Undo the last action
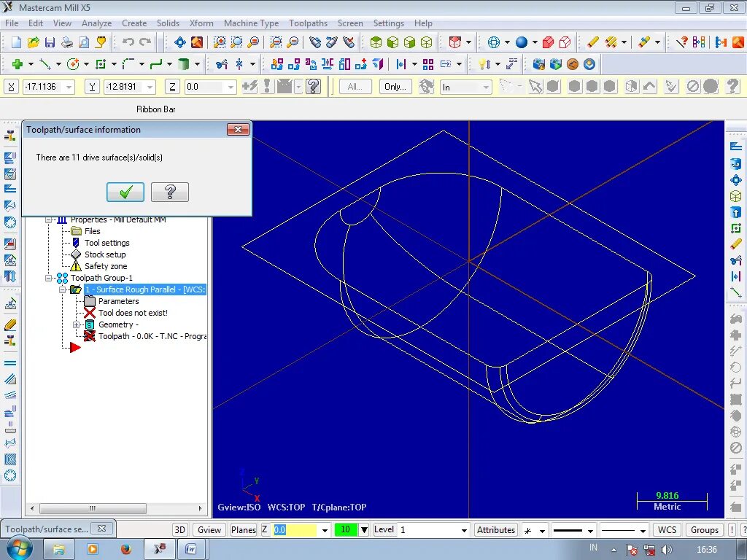This screenshot has width=747, height=560. point(128,42)
